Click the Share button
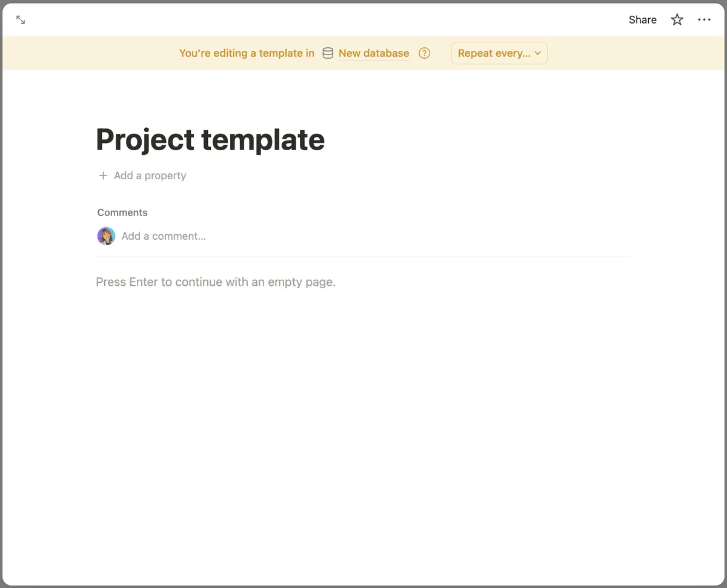This screenshot has height=588, width=727. (642, 20)
